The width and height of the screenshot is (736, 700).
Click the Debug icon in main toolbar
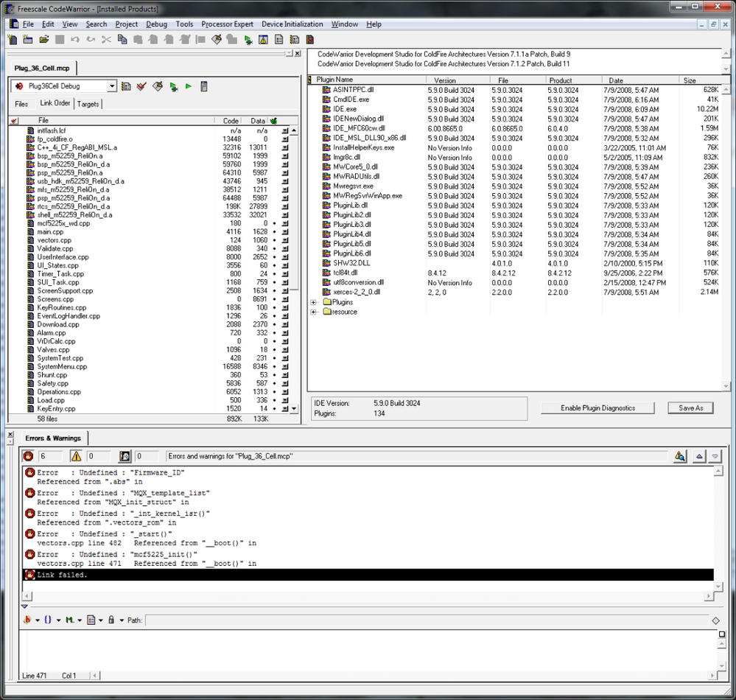click(x=248, y=40)
